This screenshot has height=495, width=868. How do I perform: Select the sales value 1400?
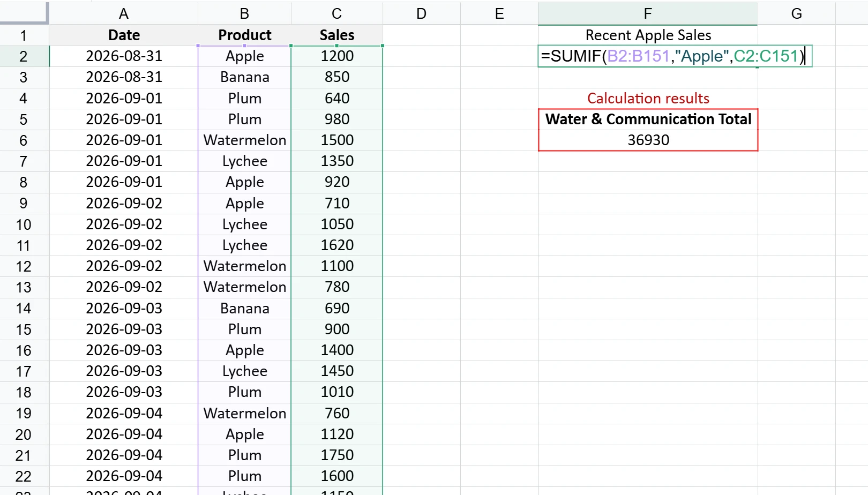click(x=336, y=350)
